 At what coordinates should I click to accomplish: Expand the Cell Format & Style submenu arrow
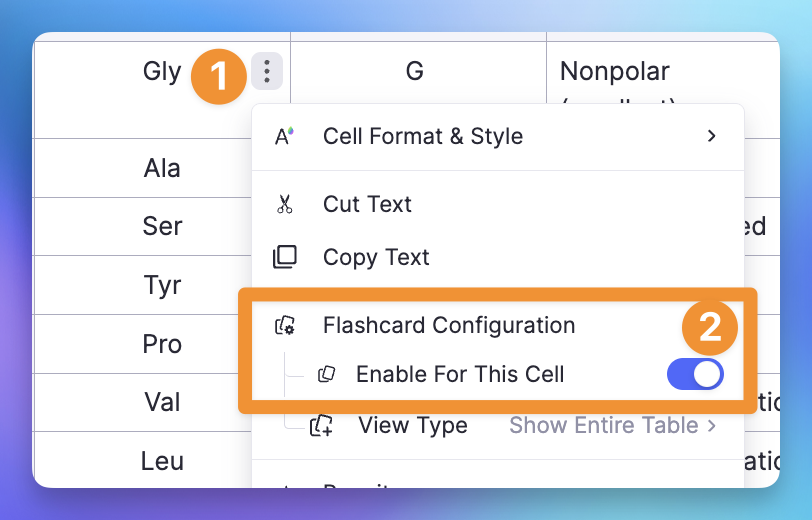tap(712, 136)
